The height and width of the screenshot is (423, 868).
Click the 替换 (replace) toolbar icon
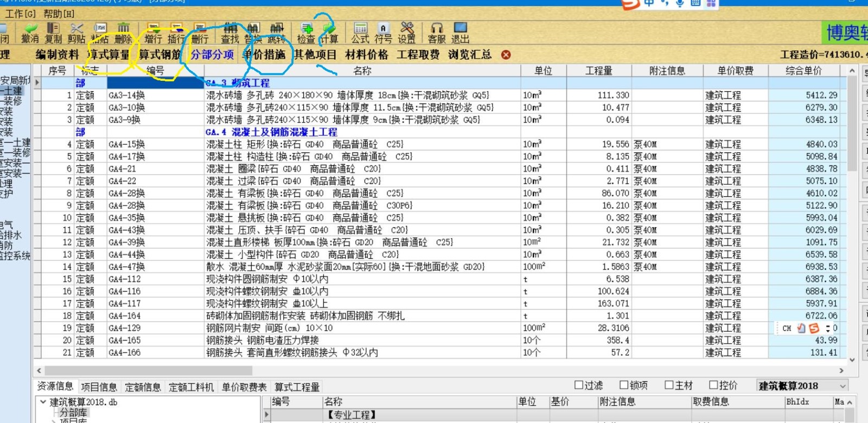point(253,33)
